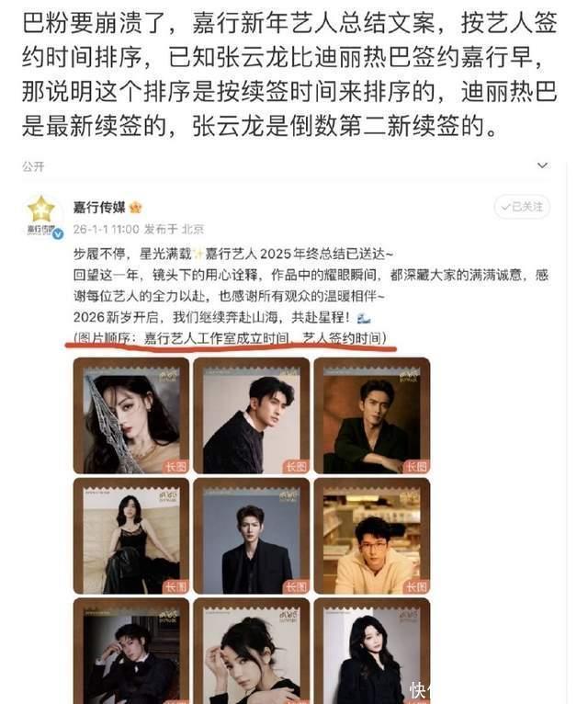Screen dimensions: 588x704
Task: Open the 嘉行传媒 profile avatar
Action: pyautogui.click(x=41, y=216)
